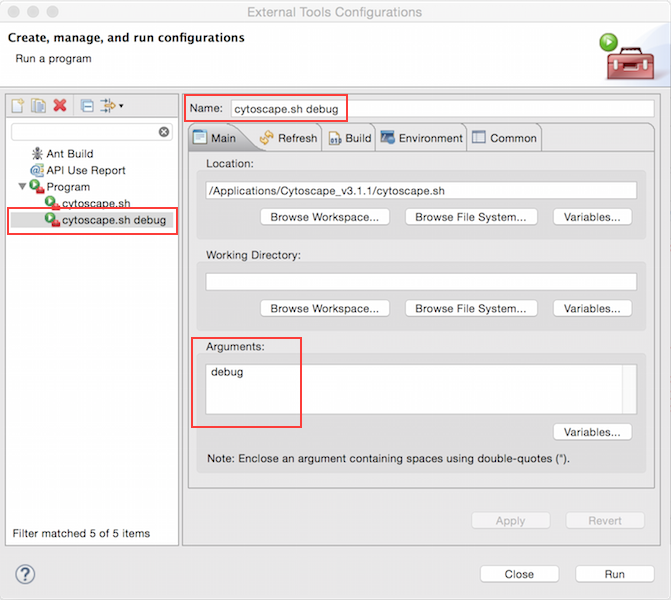
Task: Switch to the Environment tab
Action: click(422, 138)
